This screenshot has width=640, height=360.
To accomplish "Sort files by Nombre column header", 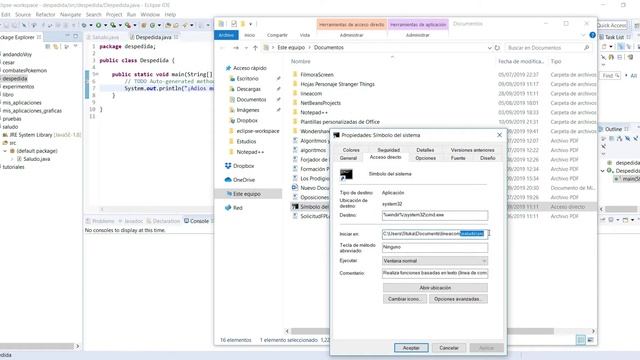I will (301, 61).
